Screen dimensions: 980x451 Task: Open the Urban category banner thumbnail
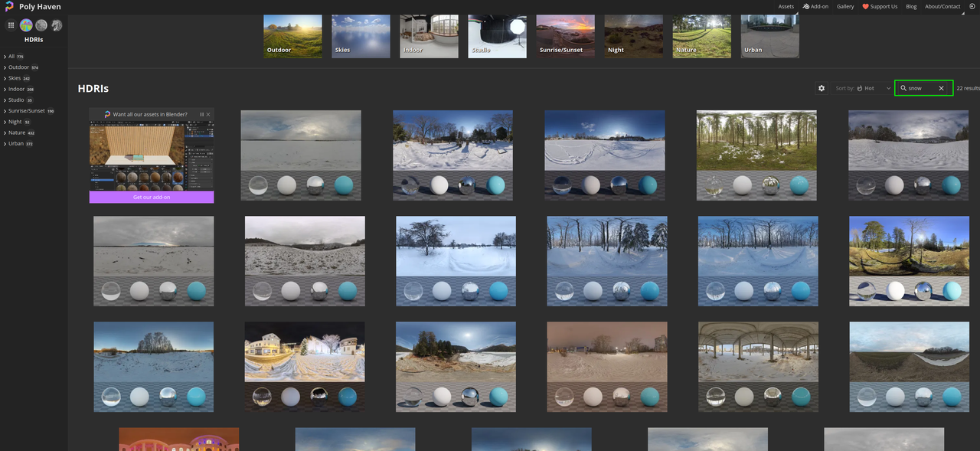point(770,36)
